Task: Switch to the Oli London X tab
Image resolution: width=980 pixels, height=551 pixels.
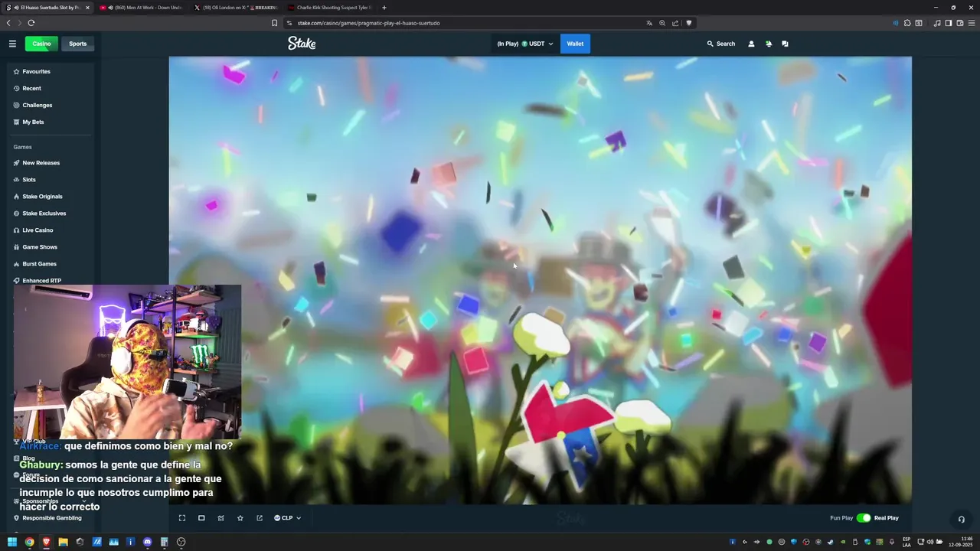Action: tap(235, 8)
